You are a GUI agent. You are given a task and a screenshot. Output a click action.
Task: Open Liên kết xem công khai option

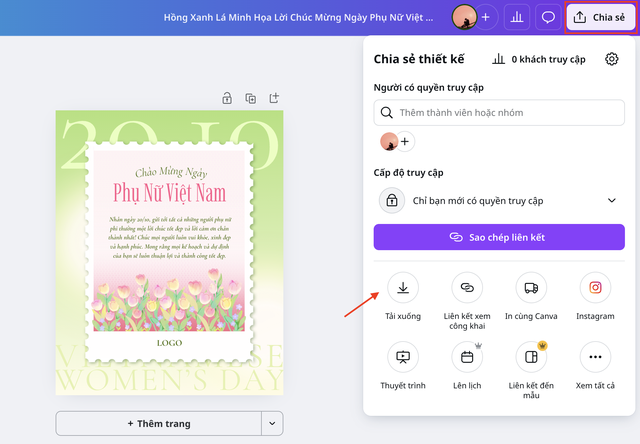point(467,288)
